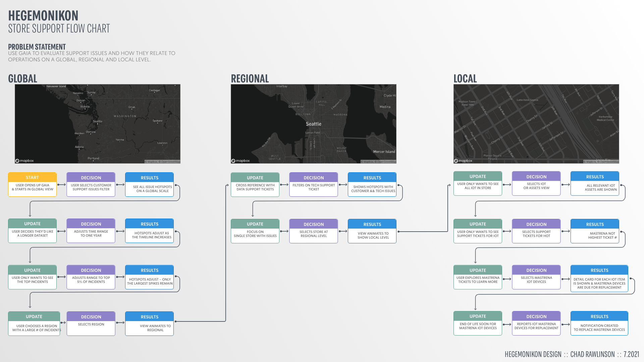The height and width of the screenshot is (362, 644).
Task: Click Cross Reference with Data Support Tickets card
Action: click(255, 185)
